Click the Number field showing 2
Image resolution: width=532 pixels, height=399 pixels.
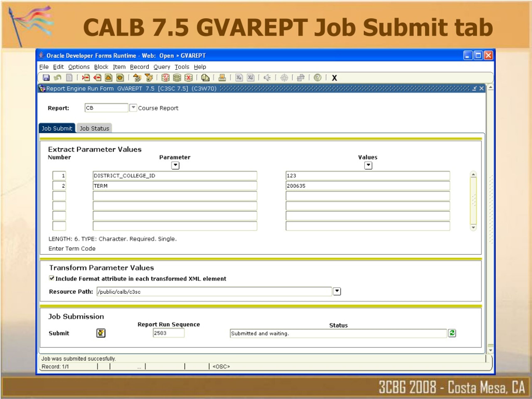(59, 186)
